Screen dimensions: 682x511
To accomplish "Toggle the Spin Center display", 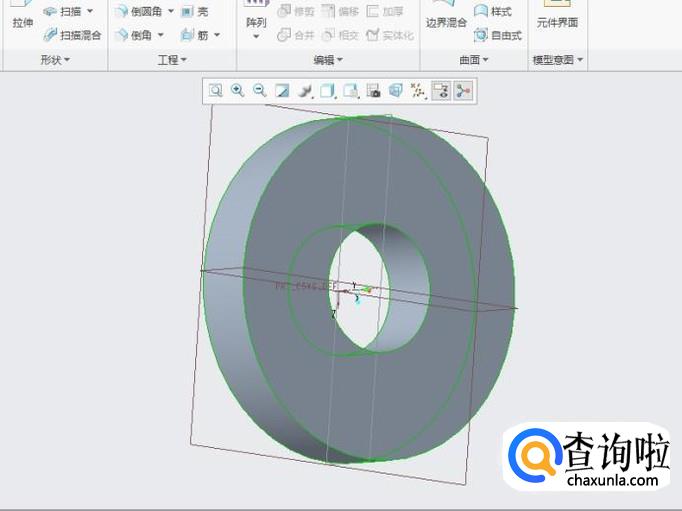I will point(463,91).
